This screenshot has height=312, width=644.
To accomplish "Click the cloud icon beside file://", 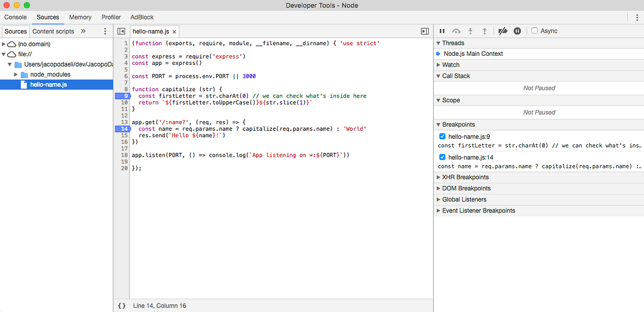I will pyautogui.click(x=12, y=54).
